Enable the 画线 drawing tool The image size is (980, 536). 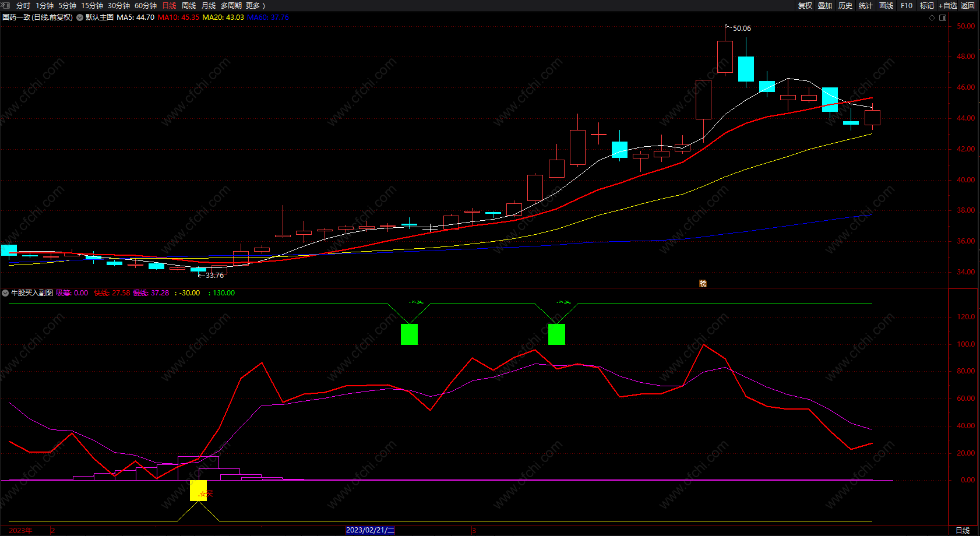point(886,5)
